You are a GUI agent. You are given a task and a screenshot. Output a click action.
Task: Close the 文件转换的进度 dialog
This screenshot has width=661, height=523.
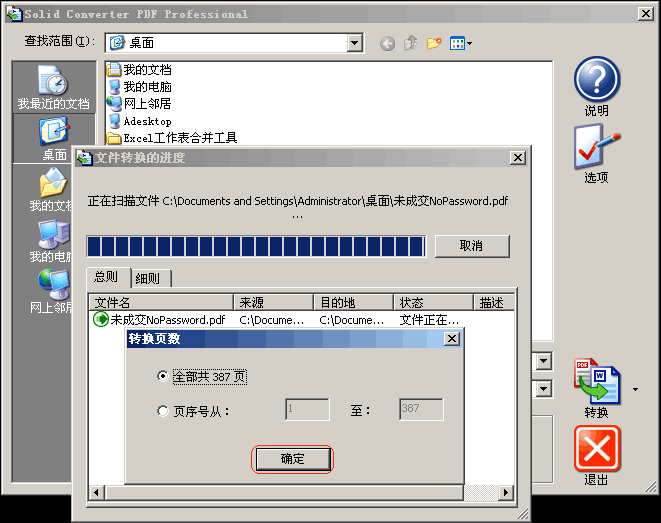[x=517, y=158]
